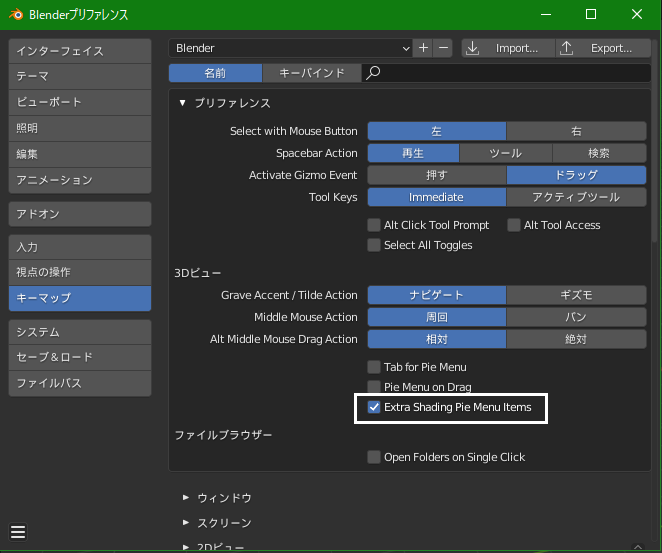Set Alt Middle Mouse Drag to 絶対

576,339
